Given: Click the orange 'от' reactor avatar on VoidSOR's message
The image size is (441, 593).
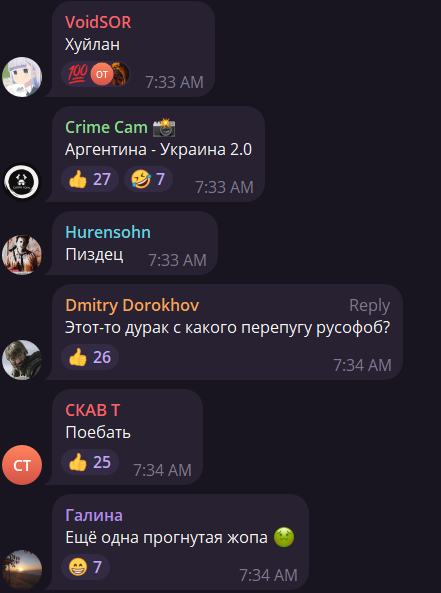Looking at the screenshot, I should tap(102, 74).
